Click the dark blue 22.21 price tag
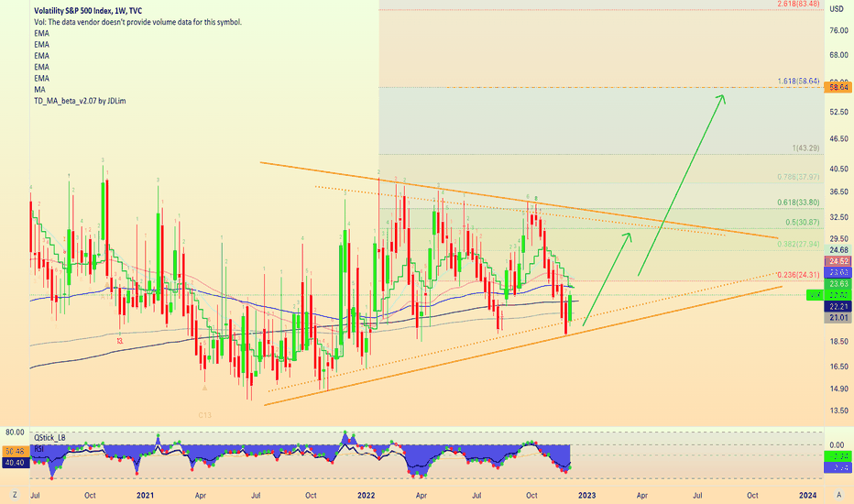The width and height of the screenshot is (854, 504). (x=838, y=307)
